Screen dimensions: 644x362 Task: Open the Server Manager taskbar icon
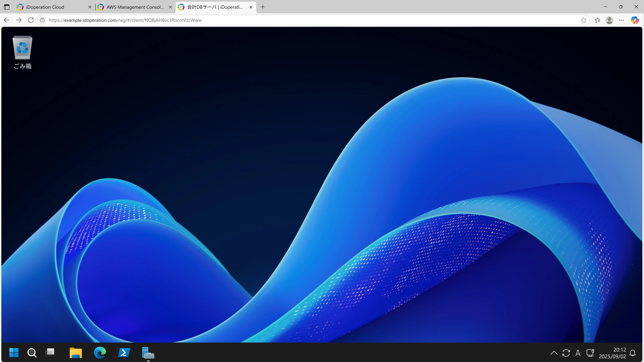148,352
